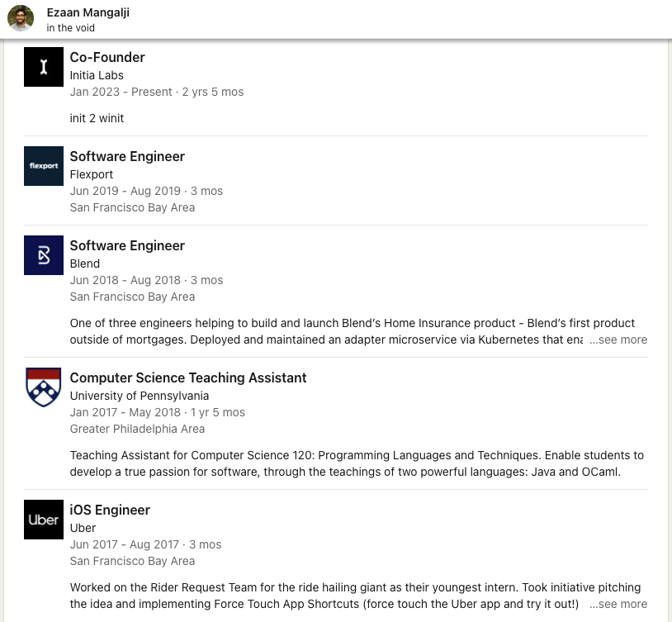Screen dimensions: 672x622
Task: Open the Flexport company logo
Action: (x=44, y=166)
